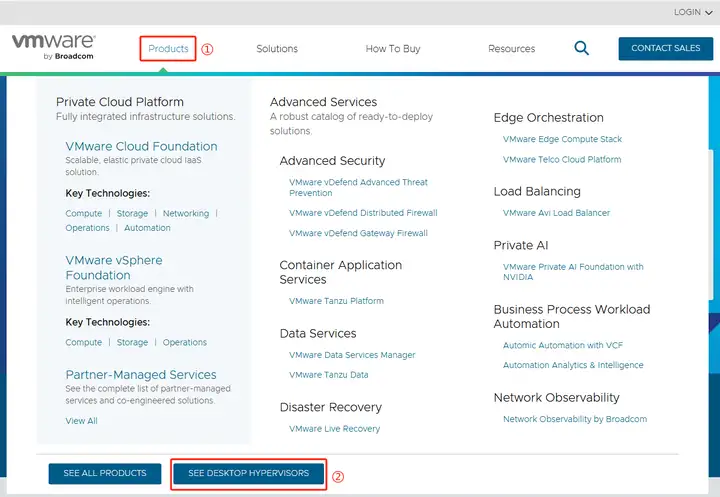Expand the LOGIN dropdown
The image size is (720, 497).
(693, 12)
